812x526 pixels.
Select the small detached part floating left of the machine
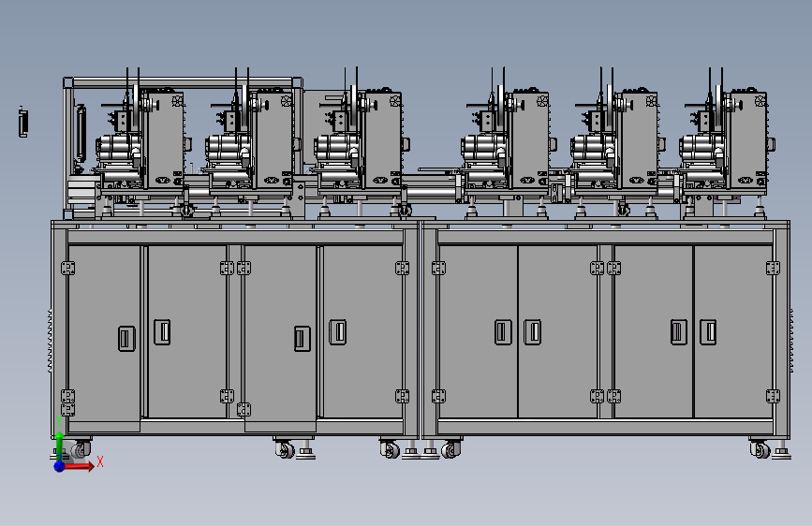(x=22, y=123)
